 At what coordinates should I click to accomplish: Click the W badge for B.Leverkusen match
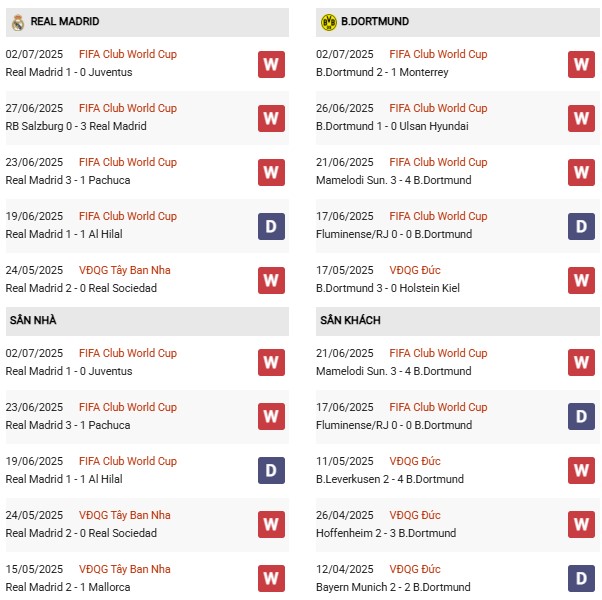click(581, 470)
